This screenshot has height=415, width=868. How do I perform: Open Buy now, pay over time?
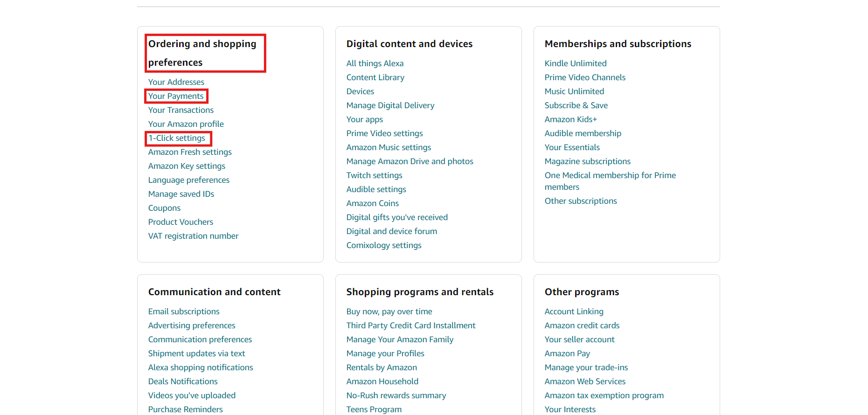tap(389, 311)
